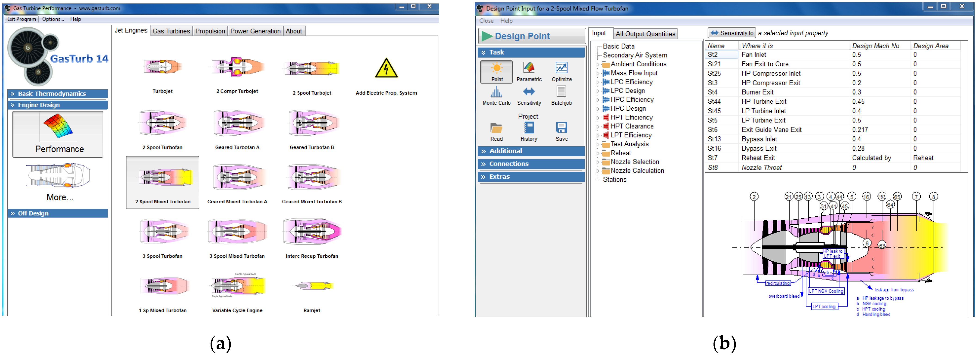Expand the Nozzle Selection folder

[598, 162]
